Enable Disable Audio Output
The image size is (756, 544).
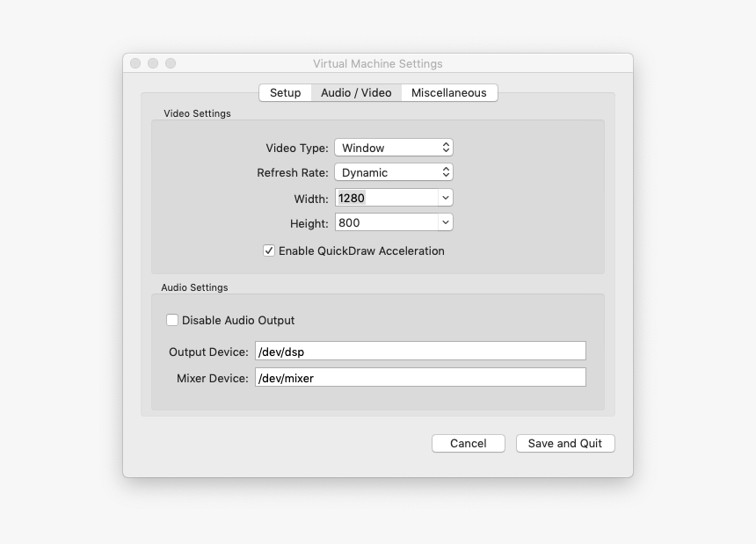(x=172, y=320)
